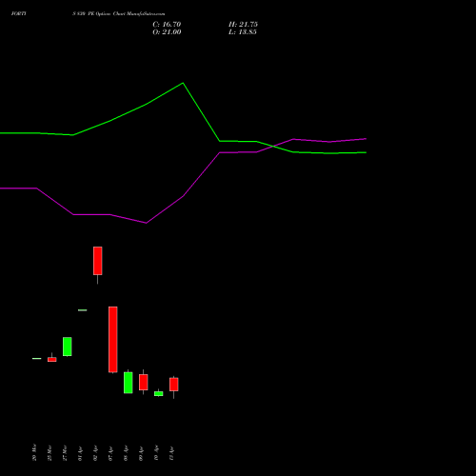This screenshot has width=476, height=476.
Task: Select the 20 Mar date label
Action: (34, 452)
